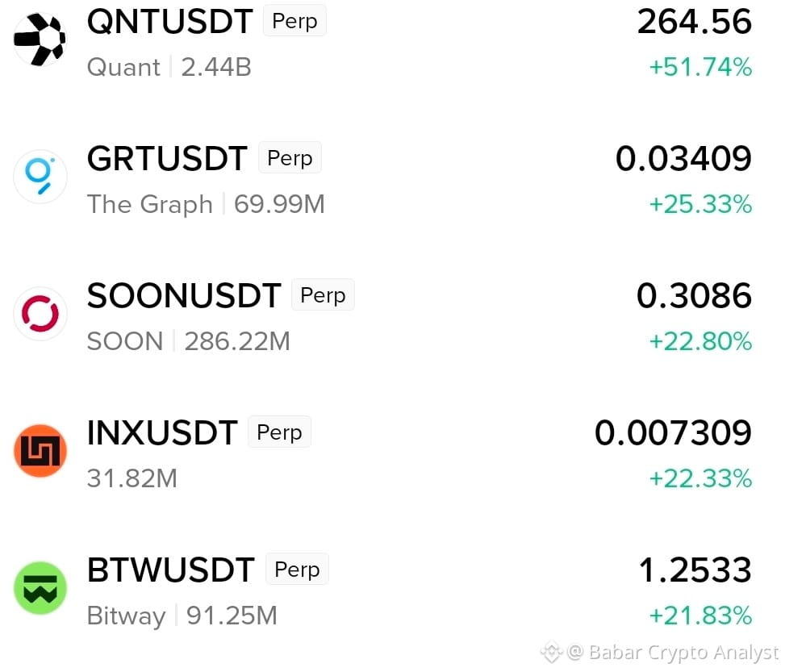Open the Bitway green logo
This screenshot has width=785, height=672.
pyautogui.click(x=40, y=588)
